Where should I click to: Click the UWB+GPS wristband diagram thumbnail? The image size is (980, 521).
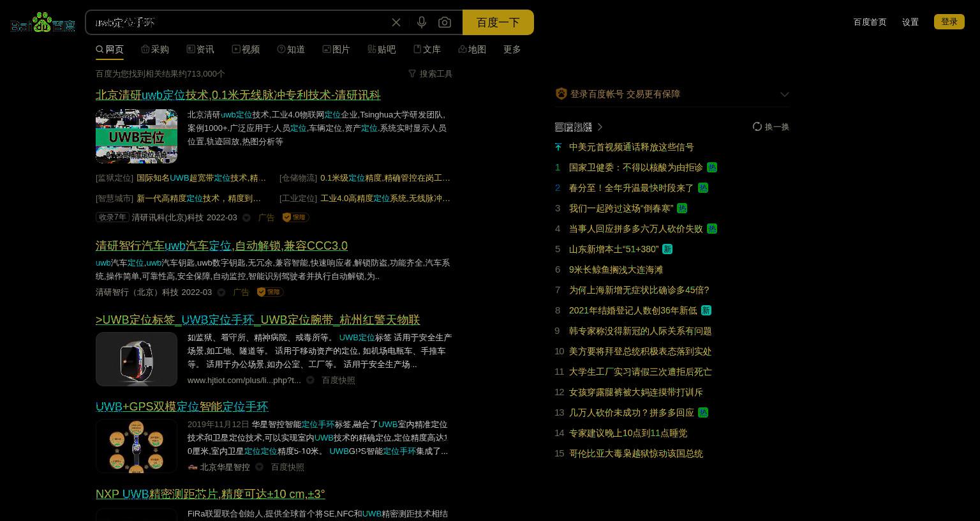(137, 446)
